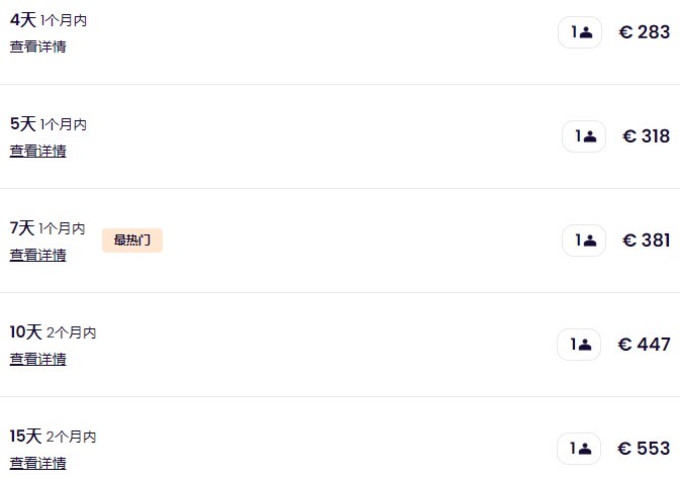Pick the € 553 price option
Viewport: 680px width, 480px height.
coord(644,448)
